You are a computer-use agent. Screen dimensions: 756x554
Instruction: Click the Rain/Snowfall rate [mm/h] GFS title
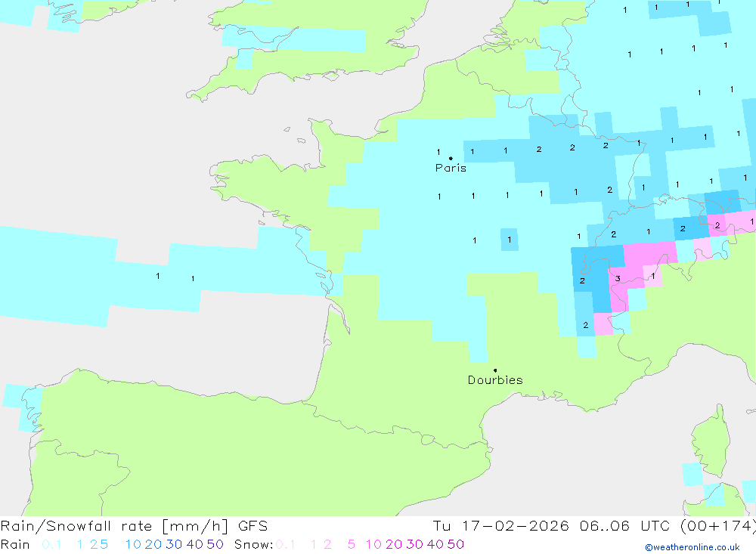pos(134,526)
